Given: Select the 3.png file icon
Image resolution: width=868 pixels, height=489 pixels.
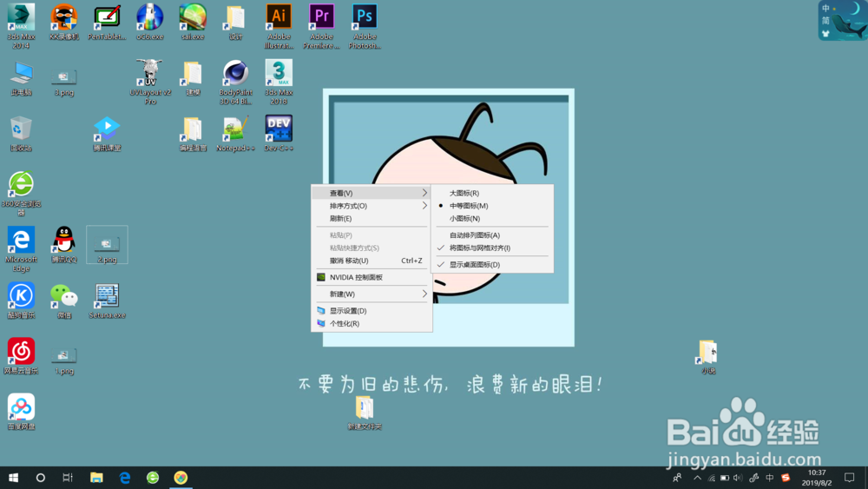Looking at the screenshot, I should tap(63, 82).
